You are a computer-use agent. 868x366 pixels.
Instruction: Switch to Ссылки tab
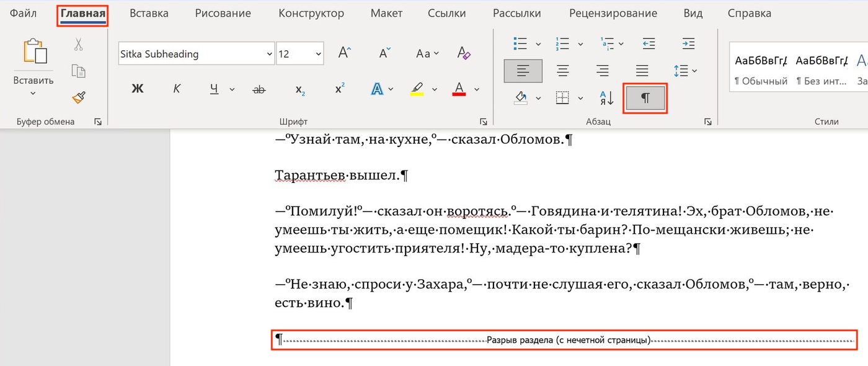pyautogui.click(x=448, y=13)
